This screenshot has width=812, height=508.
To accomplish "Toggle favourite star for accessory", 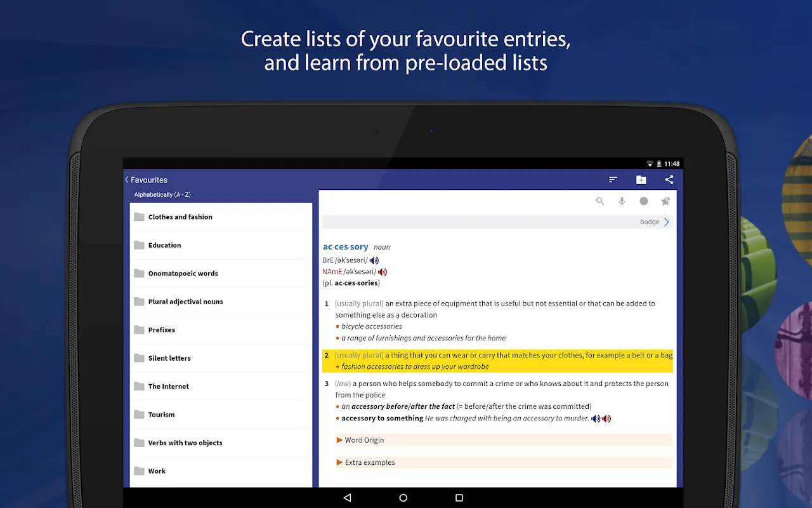I will (665, 201).
